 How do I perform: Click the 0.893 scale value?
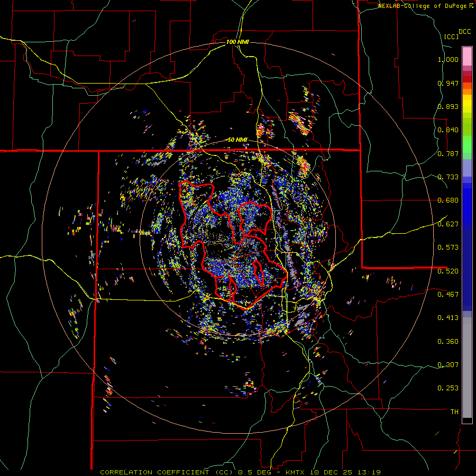click(x=448, y=106)
